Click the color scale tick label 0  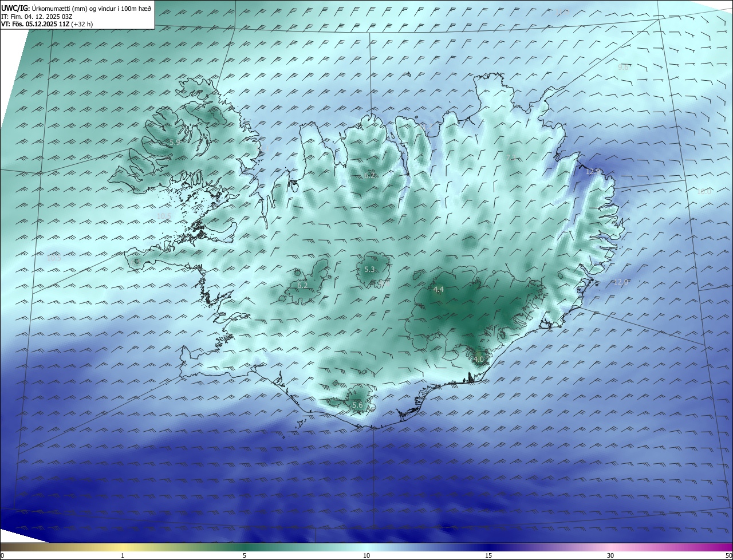tap(2, 555)
